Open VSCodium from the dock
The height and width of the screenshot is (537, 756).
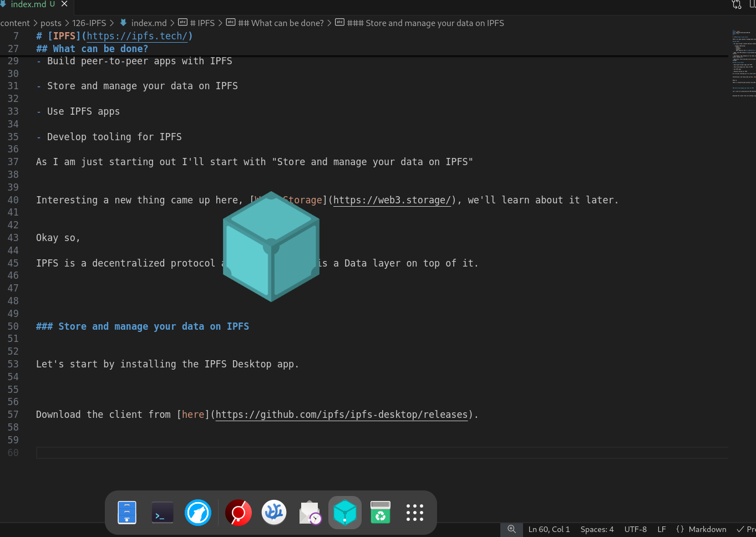coord(274,512)
